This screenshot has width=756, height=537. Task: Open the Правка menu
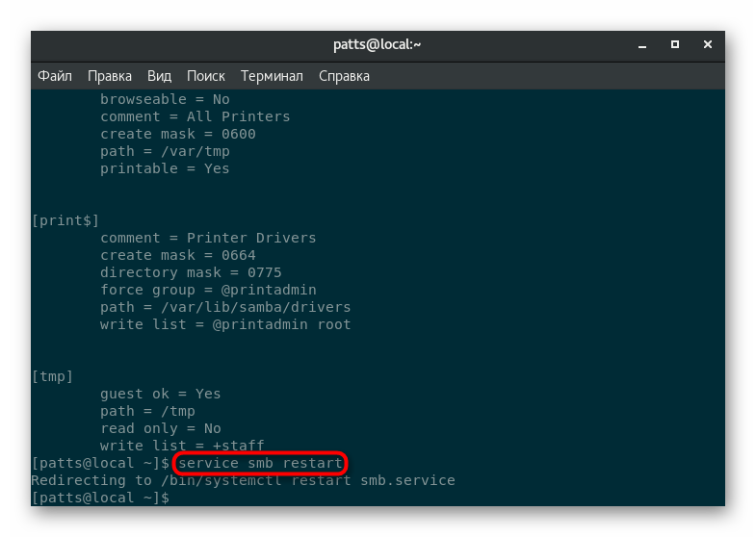[x=110, y=76]
